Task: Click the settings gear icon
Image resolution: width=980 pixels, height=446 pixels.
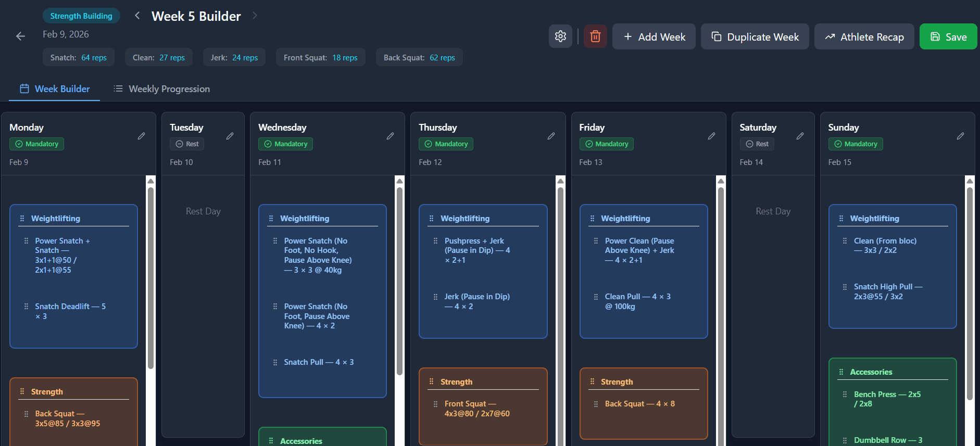Action: pos(560,36)
